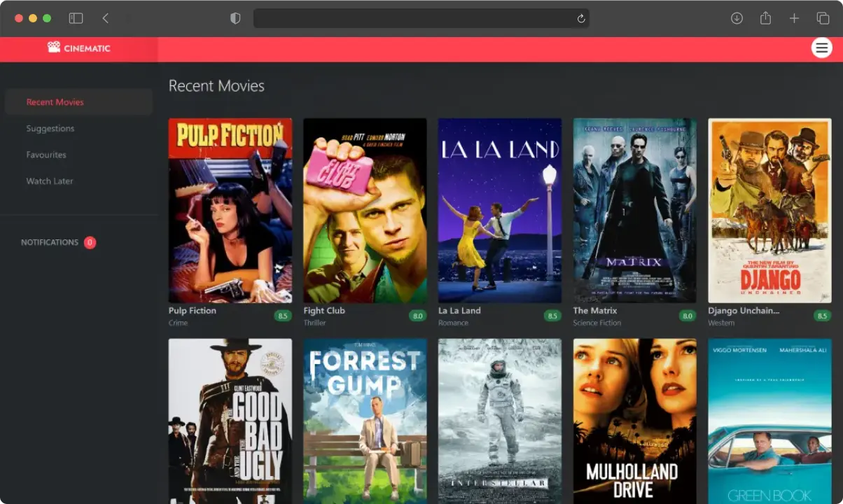Click the La La Land 8.5 rating badge
The height and width of the screenshot is (504, 843).
(553, 316)
